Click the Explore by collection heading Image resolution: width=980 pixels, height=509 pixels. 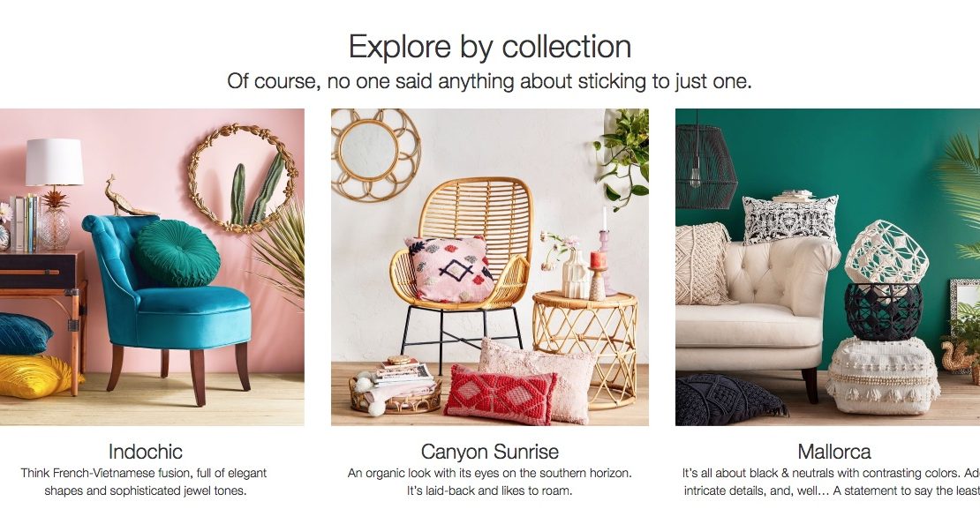click(490, 47)
